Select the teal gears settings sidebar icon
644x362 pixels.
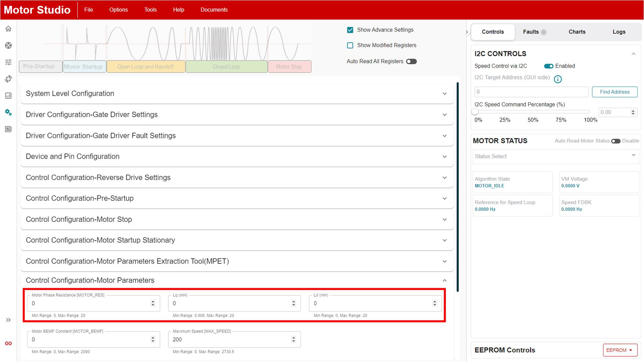(8, 112)
